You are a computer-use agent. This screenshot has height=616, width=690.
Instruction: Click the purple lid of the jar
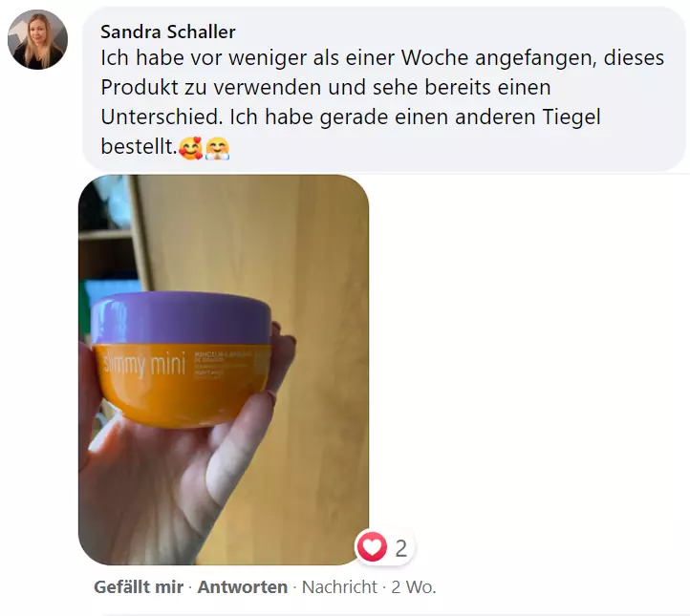coord(181,317)
